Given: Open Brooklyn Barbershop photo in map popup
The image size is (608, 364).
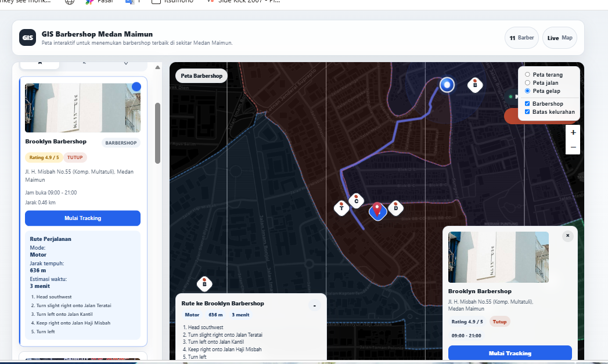Looking at the screenshot, I should tap(498, 257).
